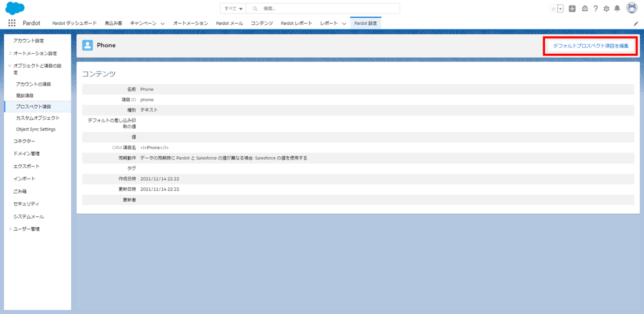Open the Pardot レポート tab
This screenshot has height=314, width=644.
coord(296,23)
